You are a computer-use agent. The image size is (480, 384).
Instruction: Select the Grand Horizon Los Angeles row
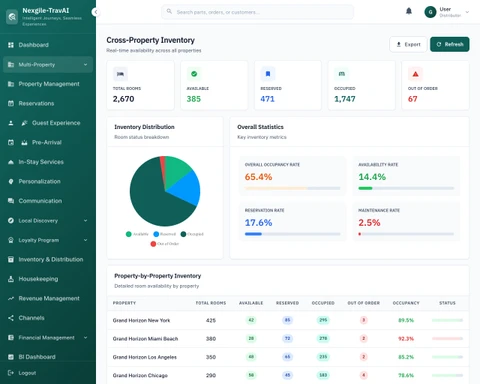(x=288, y=357)
